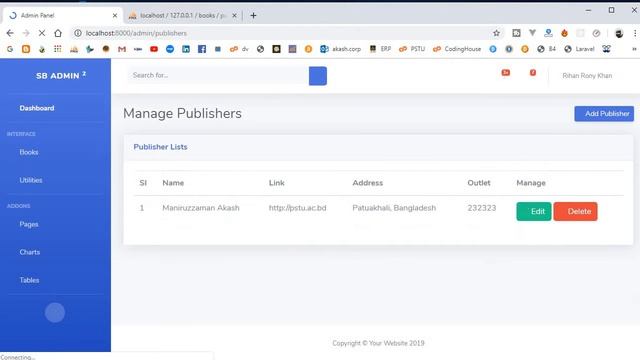This screenshot has width=640, height=360.
Task: Click the Vue devtools extension icon
Action: 532,33
